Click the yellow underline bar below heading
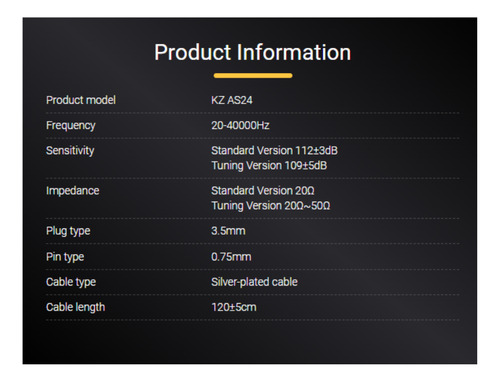This screenshot has width=500, height=382. [253, 76]
